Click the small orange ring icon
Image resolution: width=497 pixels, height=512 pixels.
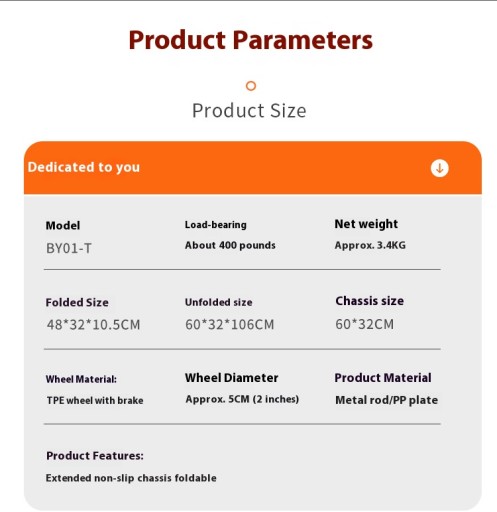point(251,86)
